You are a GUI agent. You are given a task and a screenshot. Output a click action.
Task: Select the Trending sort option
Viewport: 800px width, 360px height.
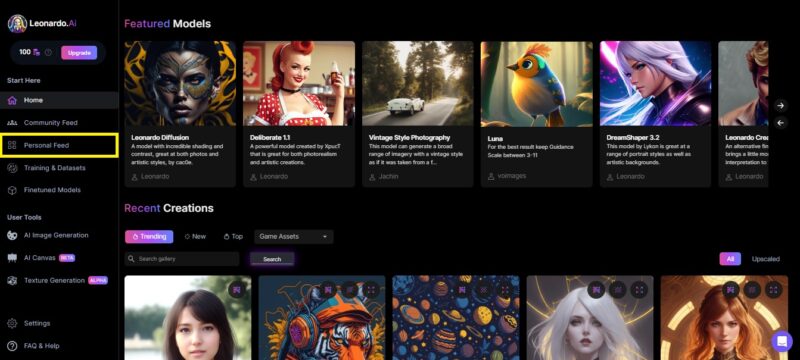click(x=149, y=237)
